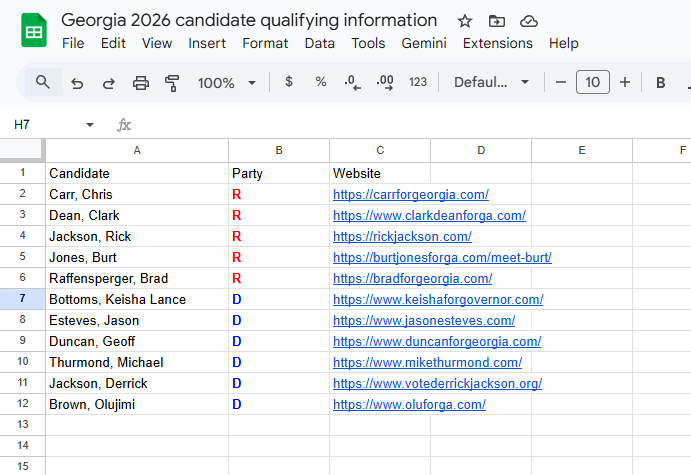691x475 pixels.
Task: Activate the paint format roller
Action: (172, 82)
